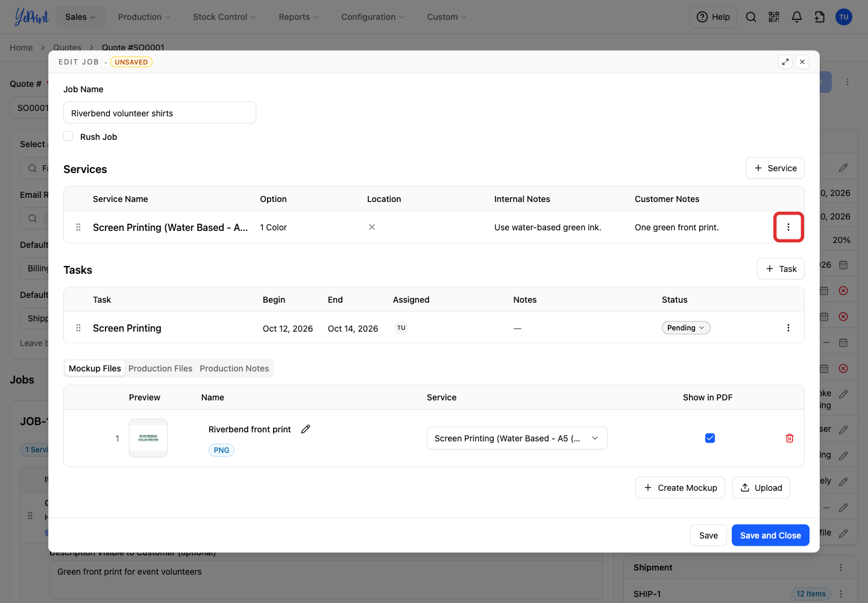
Task: Click the Job Name input field
Action: (x=160, y=113)
